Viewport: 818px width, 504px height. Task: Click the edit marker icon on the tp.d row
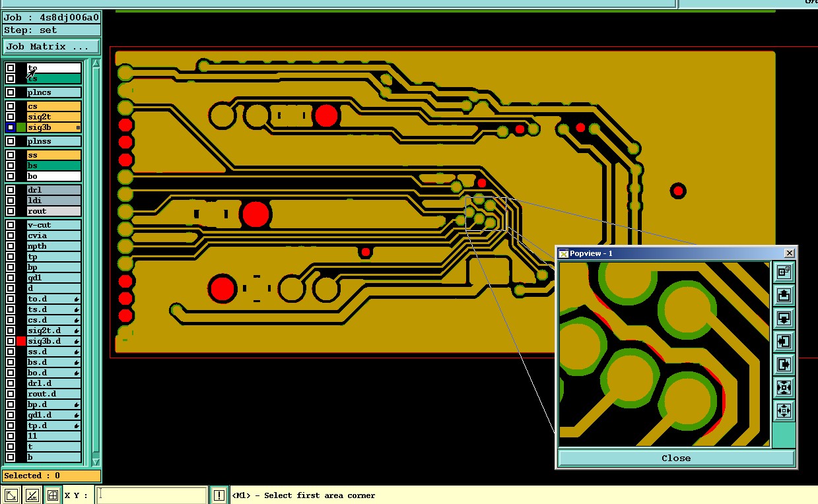click(77, 426)
